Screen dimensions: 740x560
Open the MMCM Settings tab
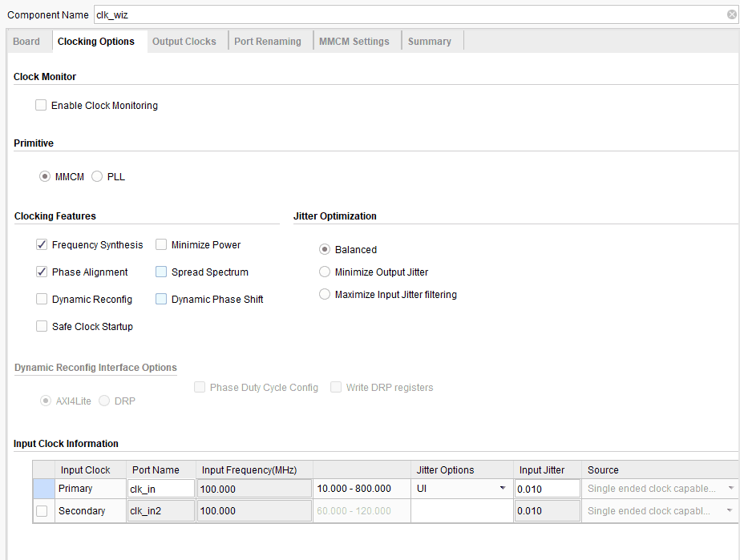[x=354, y=42]
